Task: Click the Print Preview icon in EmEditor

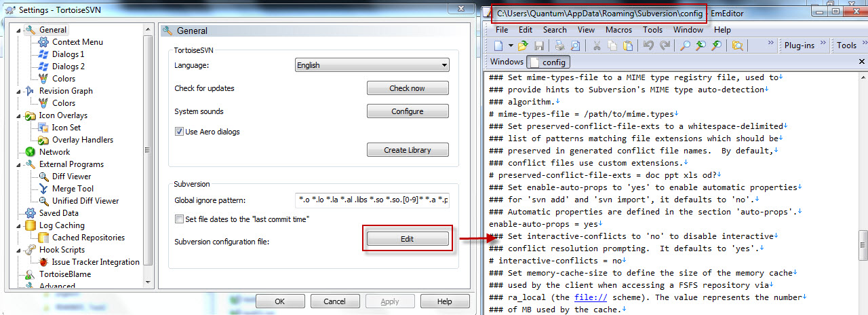Action: coord(576,45)
